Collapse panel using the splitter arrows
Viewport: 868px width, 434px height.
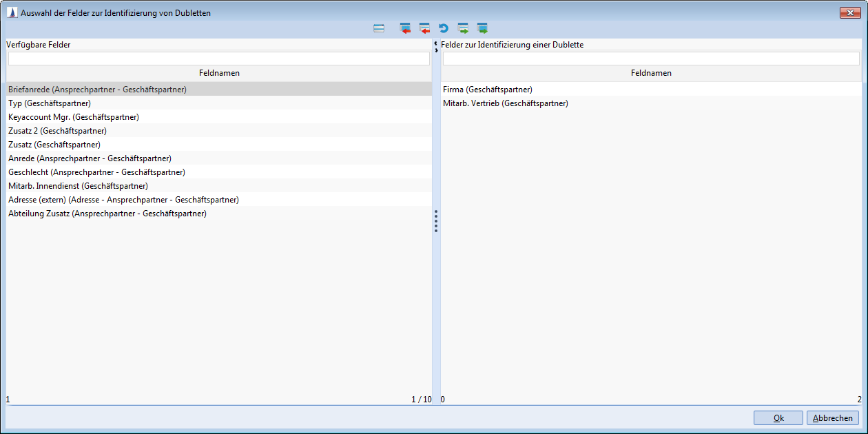[x=436, y=46]
